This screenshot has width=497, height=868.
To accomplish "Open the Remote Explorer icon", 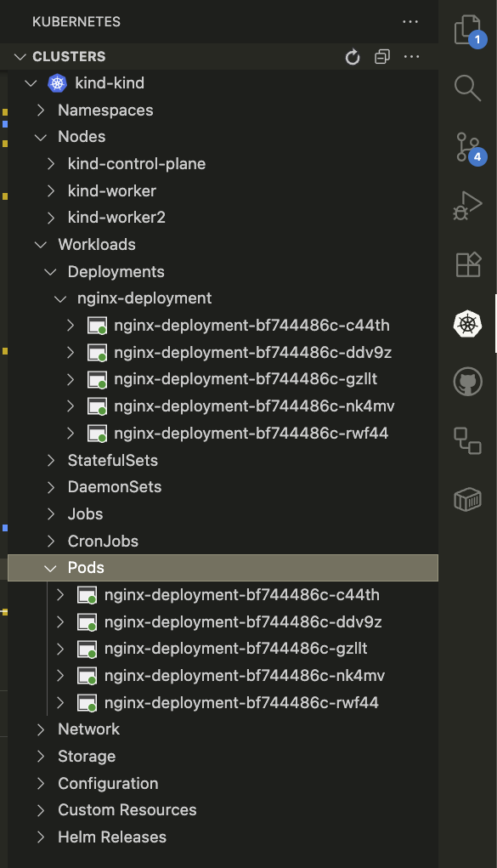I will 467,440.
